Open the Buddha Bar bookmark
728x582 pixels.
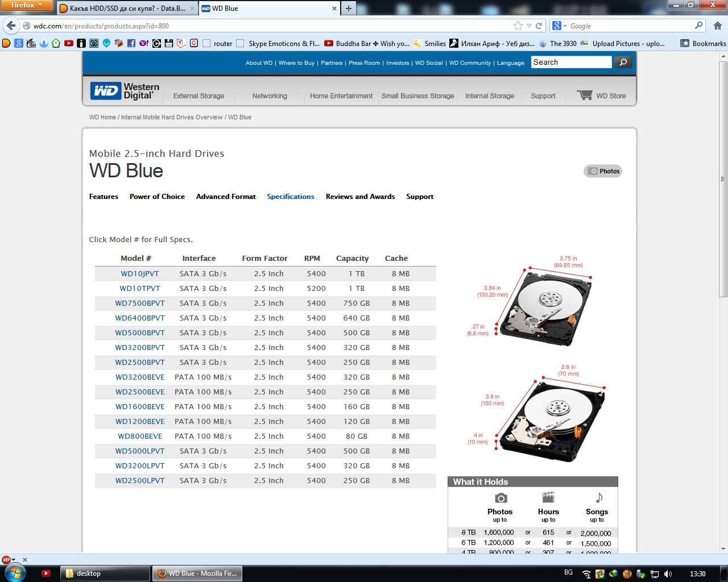366,43
